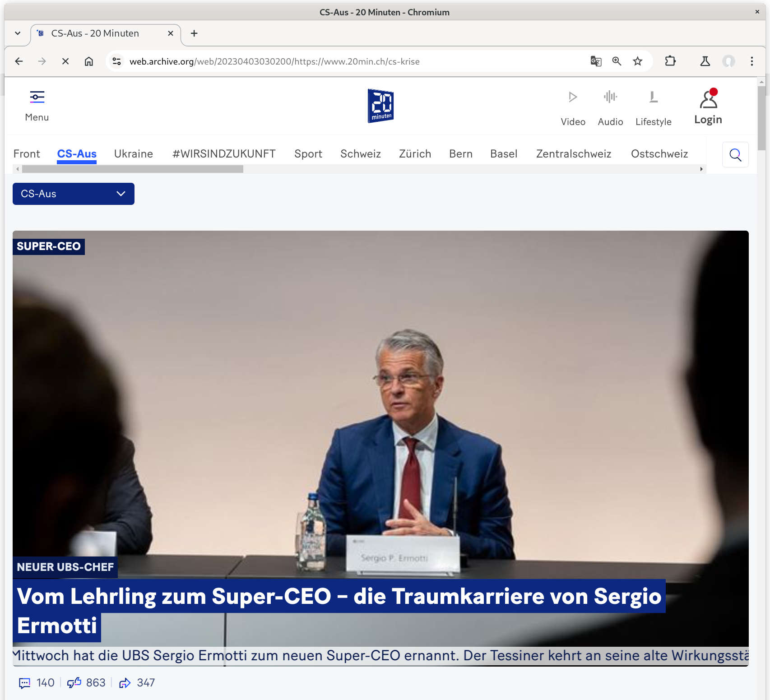The width and height of the screenshot is (770, 700).
Task: Open the Menu hamburger icon
Action: [37, 97]
